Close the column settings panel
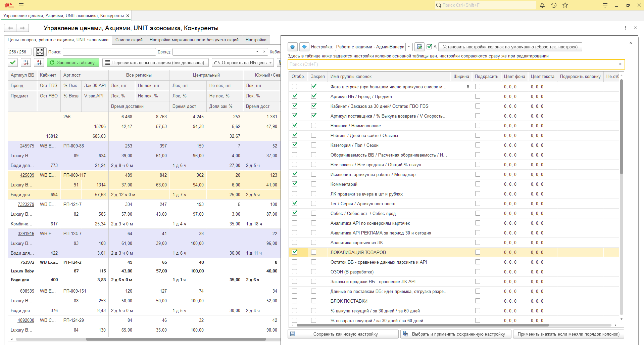The width and height of the screenshot is (644, 345). [631, 43]
